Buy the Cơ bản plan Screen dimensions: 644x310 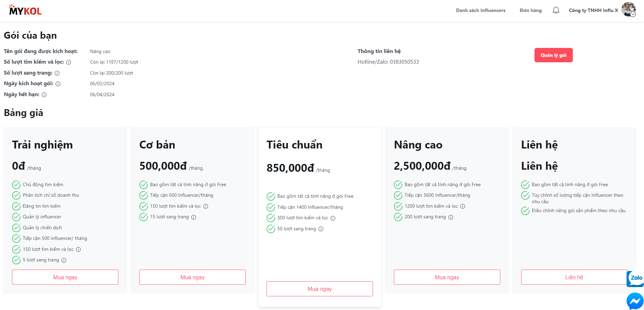coord(192,277)
